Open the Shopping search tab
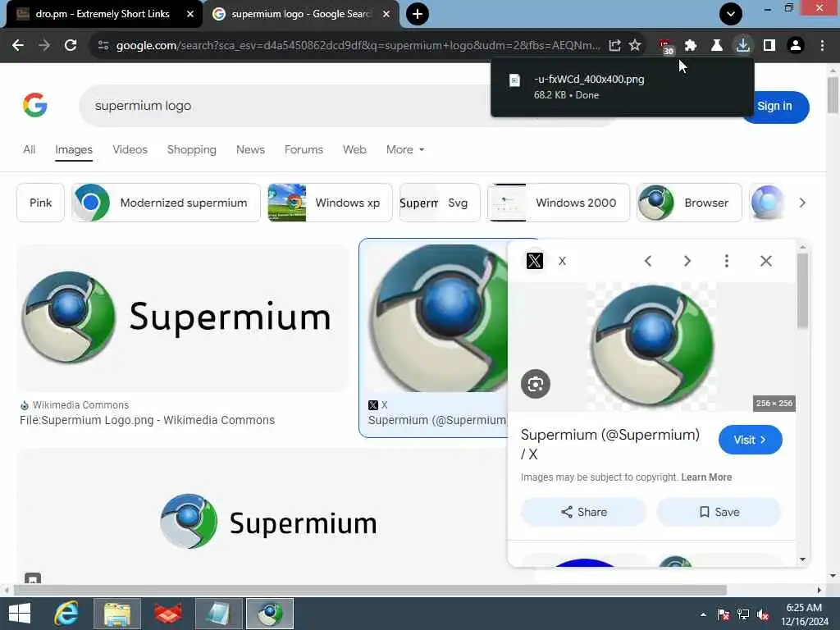 pyautogui.click(x=191, y=149)
